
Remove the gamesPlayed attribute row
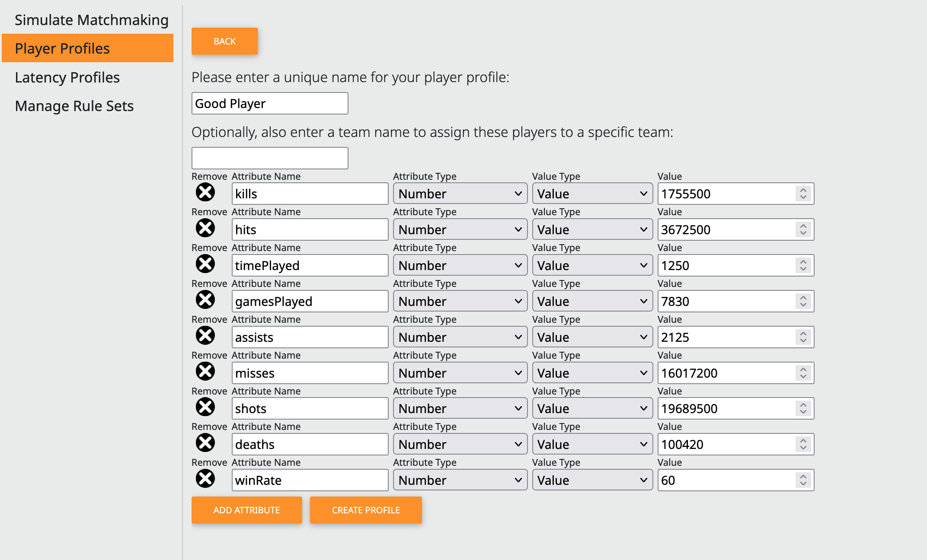coord(205,300)
